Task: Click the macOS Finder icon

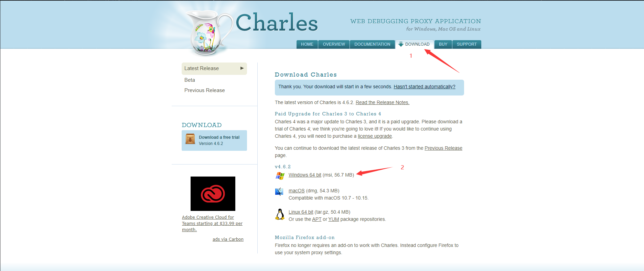Action: tap(279, 192)
